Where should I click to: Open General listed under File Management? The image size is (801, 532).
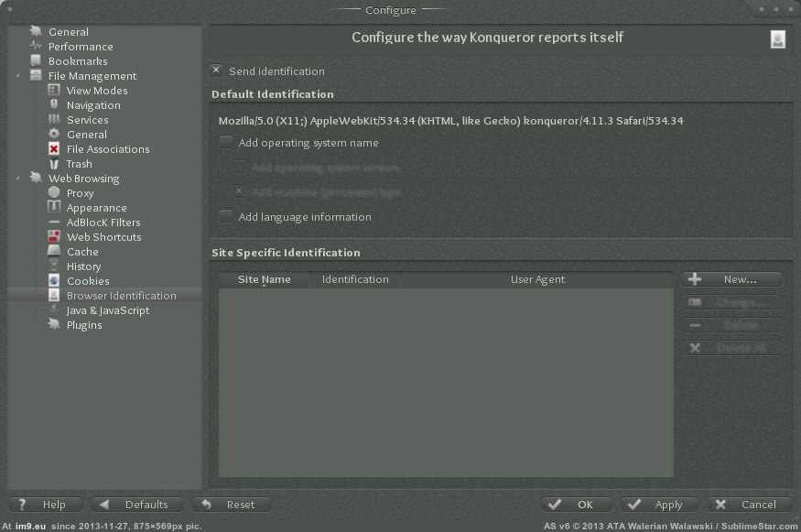click(86, 135)
